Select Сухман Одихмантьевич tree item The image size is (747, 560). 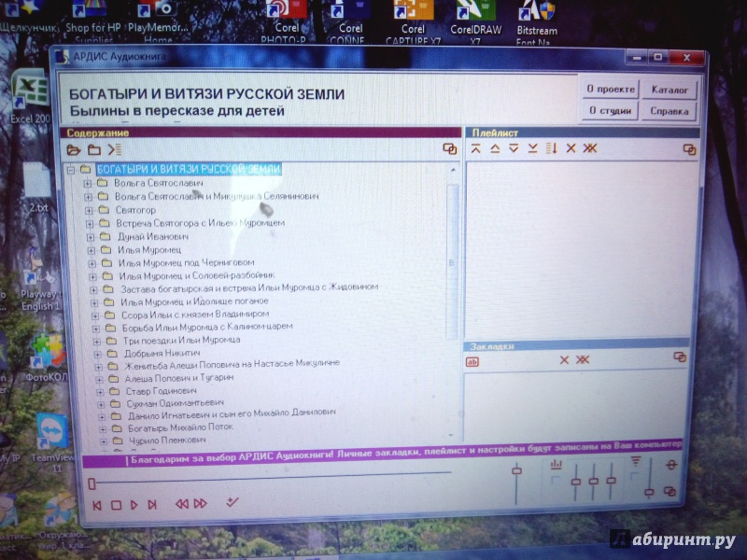pyautogui.click(x=175, y=403)
